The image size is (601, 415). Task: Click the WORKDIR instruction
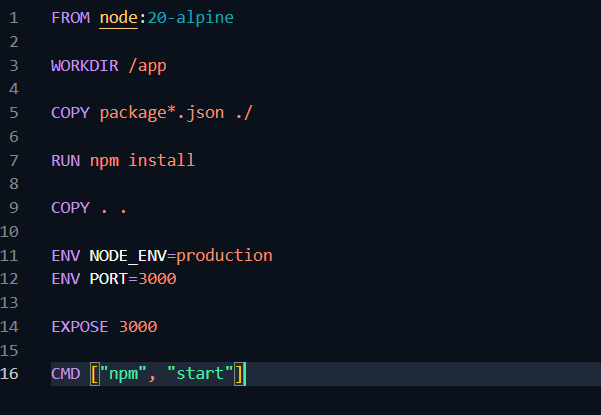point(85,66)
